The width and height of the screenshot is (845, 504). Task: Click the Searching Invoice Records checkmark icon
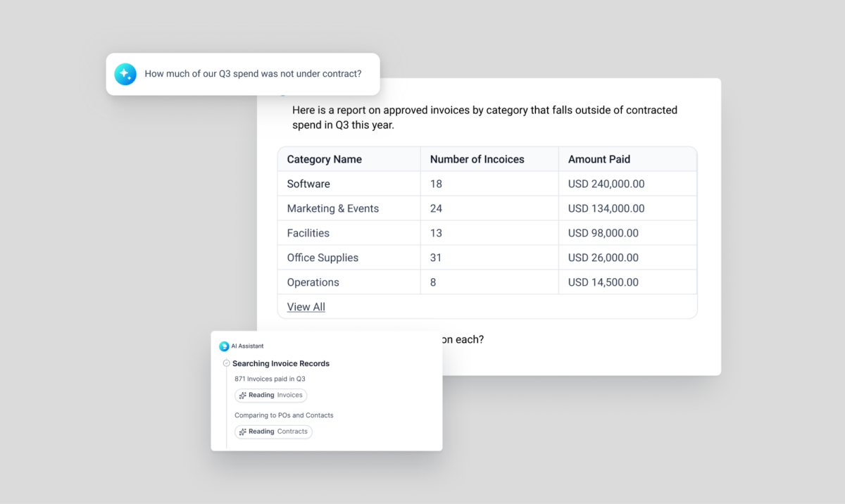226,364
